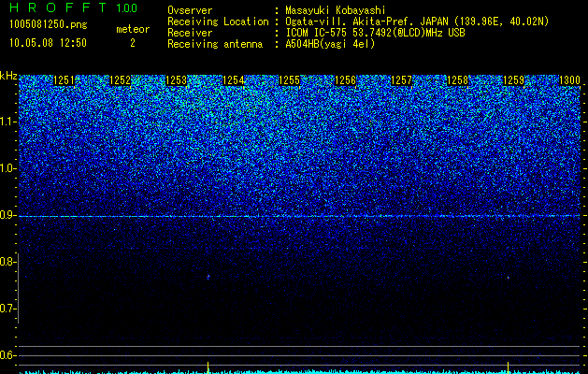Click the 0.6 kHz axis label
The width and height of the screenshot is (588, 374).
[x=7, y=355]
